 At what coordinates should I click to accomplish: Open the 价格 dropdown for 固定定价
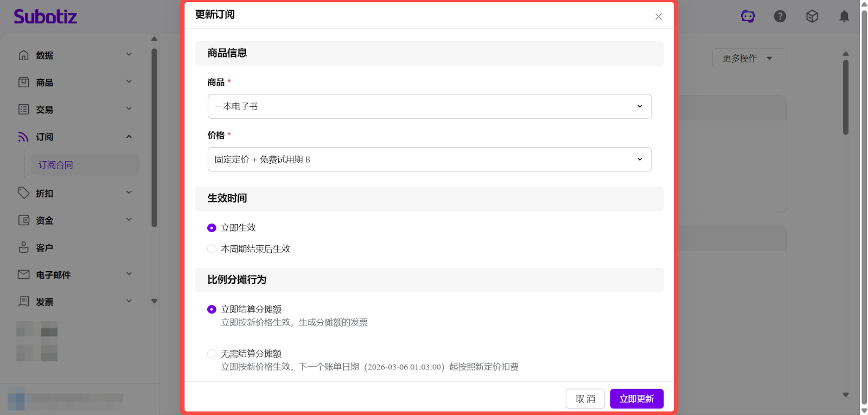(x=429, y=159)
